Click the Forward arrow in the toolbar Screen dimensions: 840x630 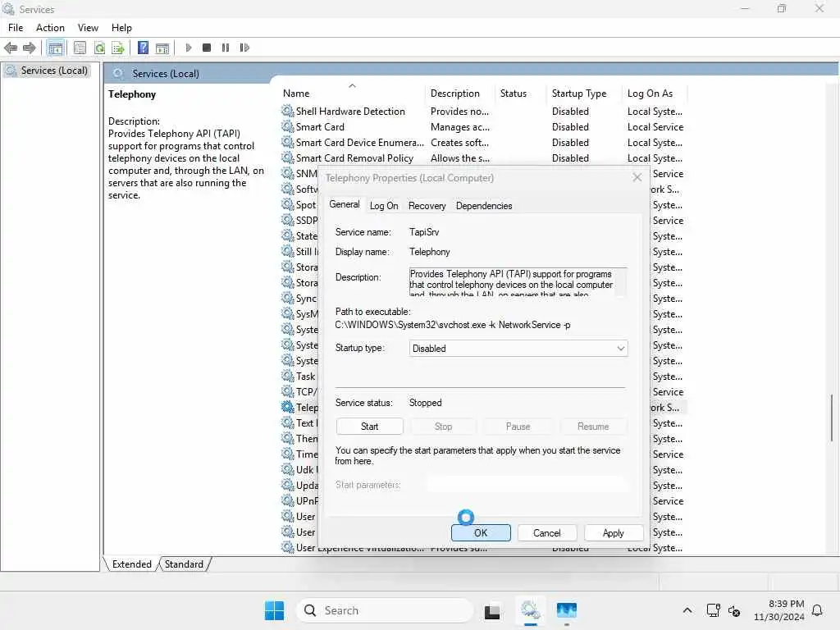(29, 48)
